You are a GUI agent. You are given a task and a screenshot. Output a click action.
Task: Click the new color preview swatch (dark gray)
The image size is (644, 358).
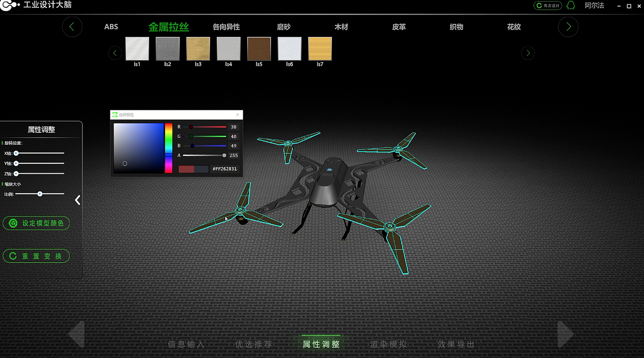201,169
